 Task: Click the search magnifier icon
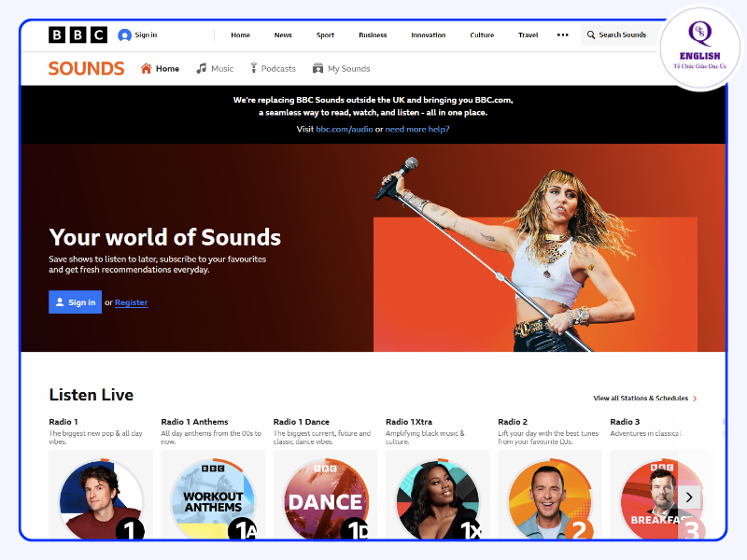pyautogui.click(x=590, y=35)
